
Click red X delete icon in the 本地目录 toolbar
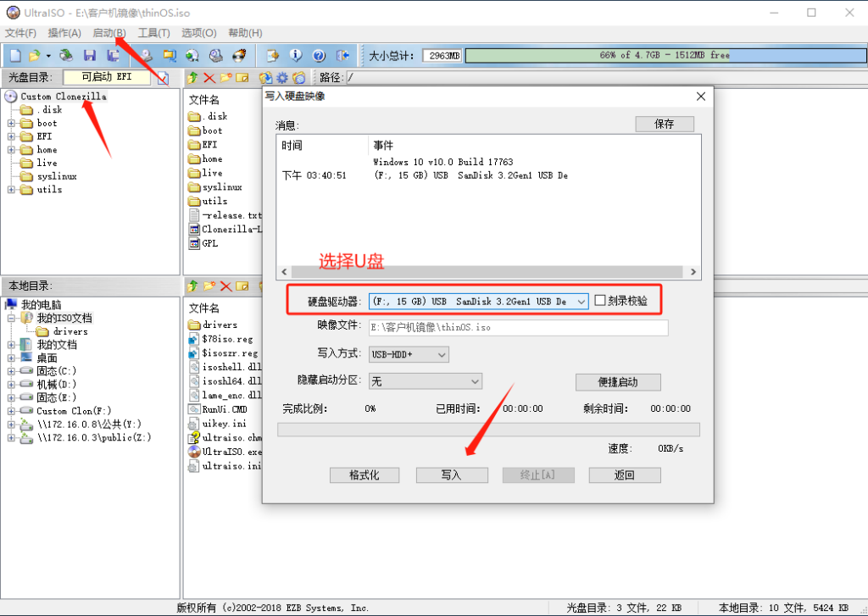click(x=225, y=286)
